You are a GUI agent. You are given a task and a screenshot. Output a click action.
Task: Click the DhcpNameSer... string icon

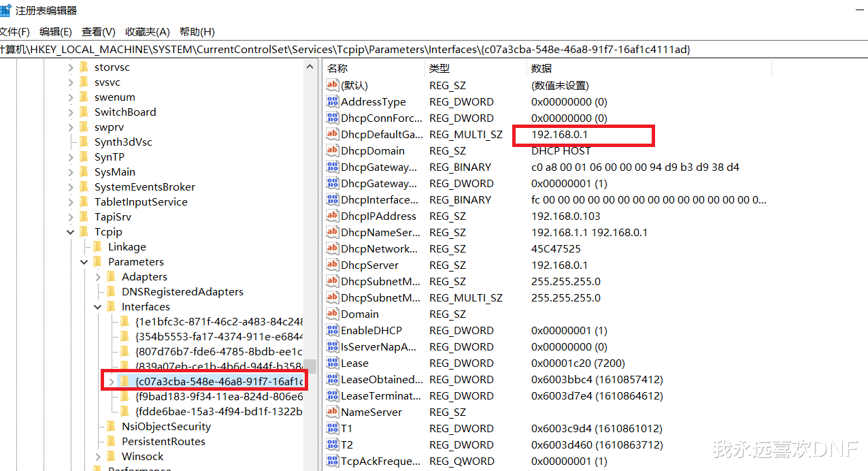(x=332, y=232)
